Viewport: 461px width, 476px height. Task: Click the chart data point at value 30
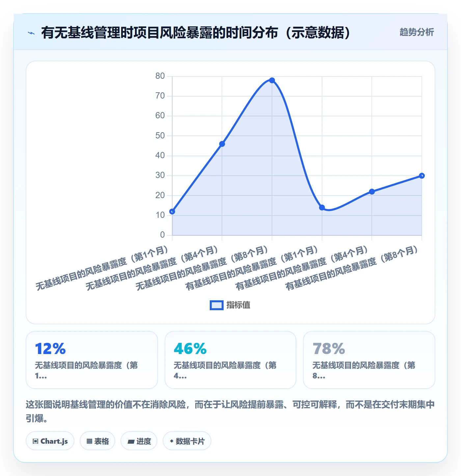422,176
